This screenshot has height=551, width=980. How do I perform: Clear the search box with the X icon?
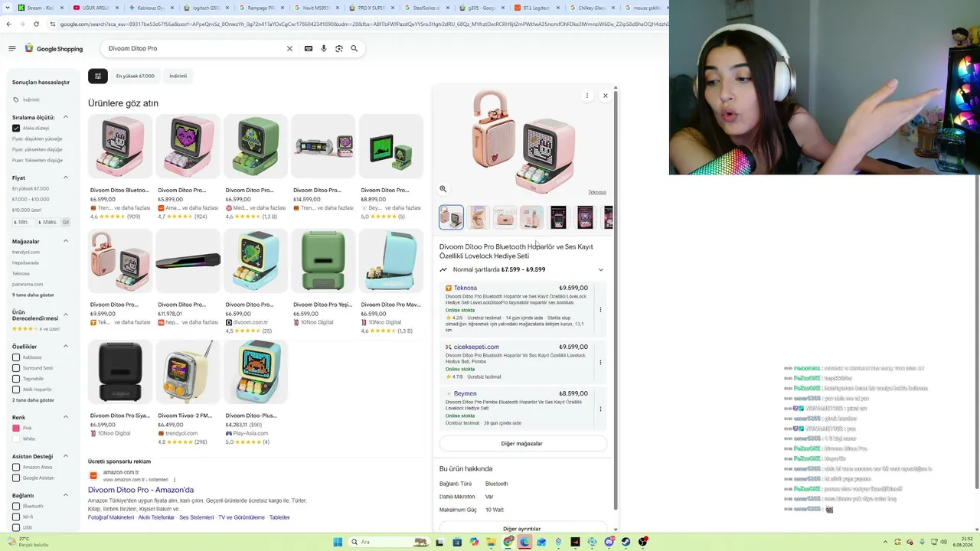click(289, 48)
